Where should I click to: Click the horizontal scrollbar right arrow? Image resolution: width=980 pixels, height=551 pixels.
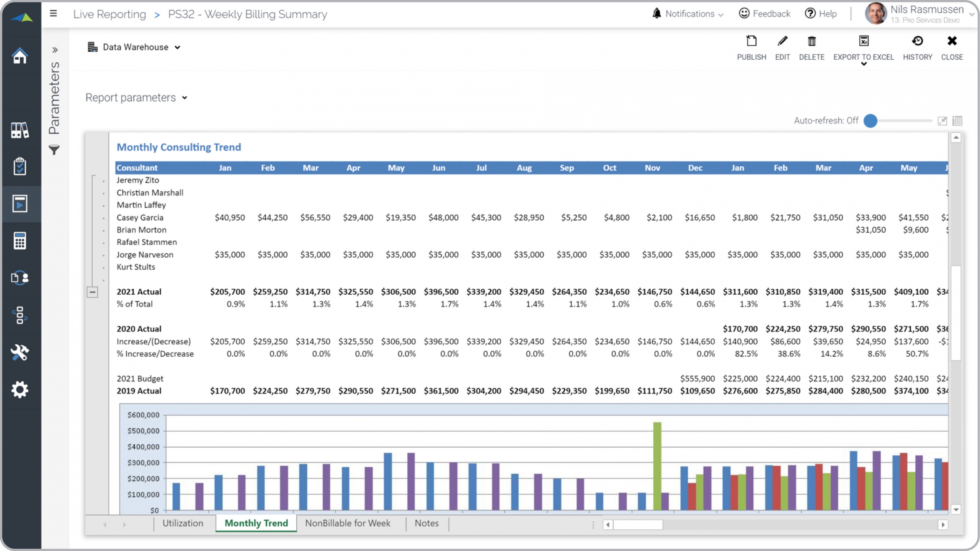pos(943,525)
